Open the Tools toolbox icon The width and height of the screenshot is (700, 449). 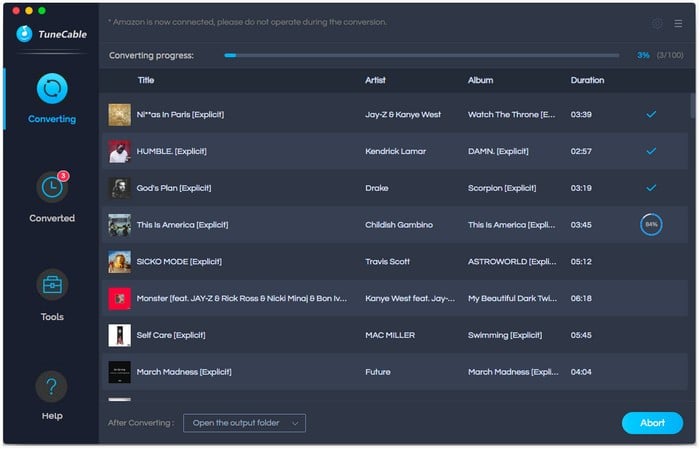coord(52,284)
